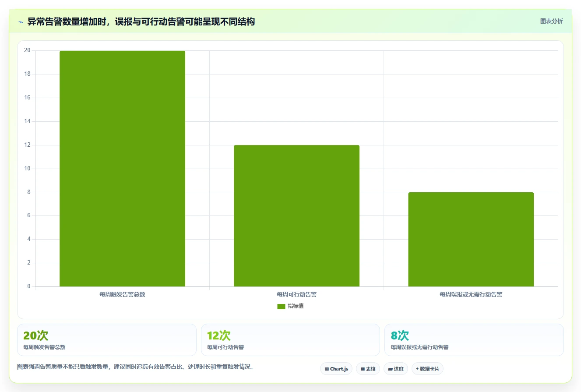Click the chart title 异常告警数量增加时 heading

pos(141,21)
